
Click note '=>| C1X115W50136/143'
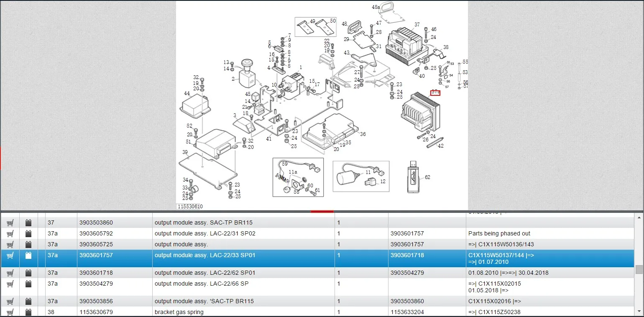[x=501, y=245]
